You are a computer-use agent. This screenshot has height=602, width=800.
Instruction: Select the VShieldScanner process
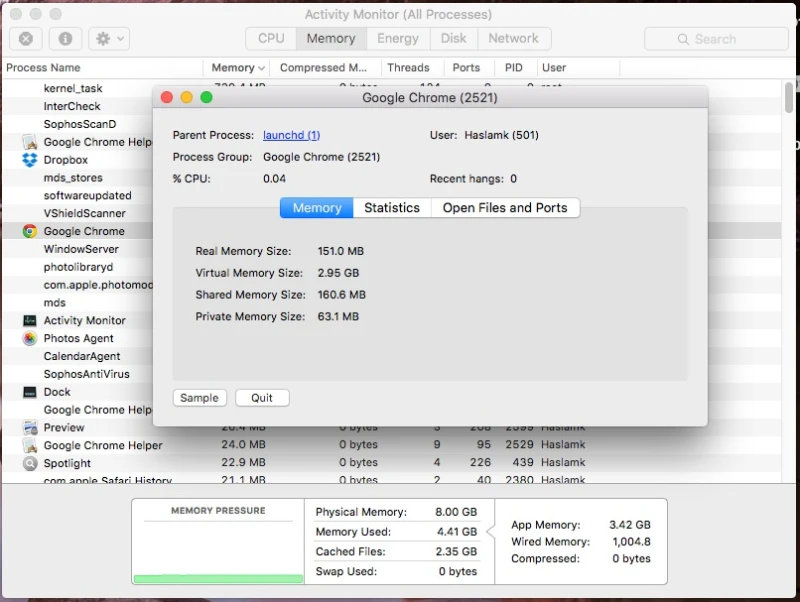pos(84,213)
